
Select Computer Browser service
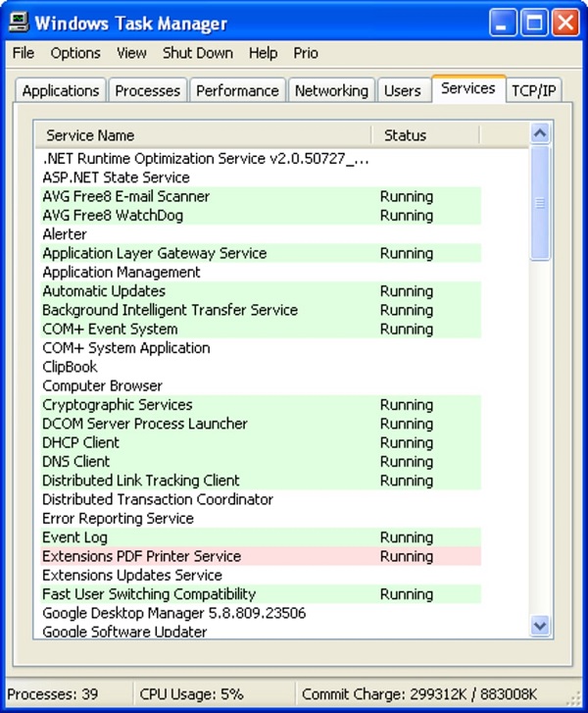click(261, 386)
